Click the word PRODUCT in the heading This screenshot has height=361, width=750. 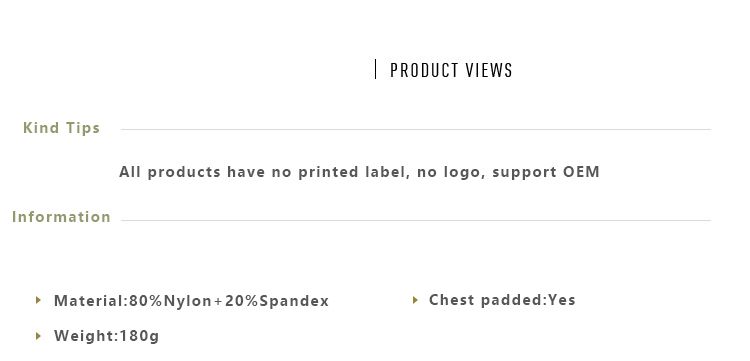coord(425,70)
